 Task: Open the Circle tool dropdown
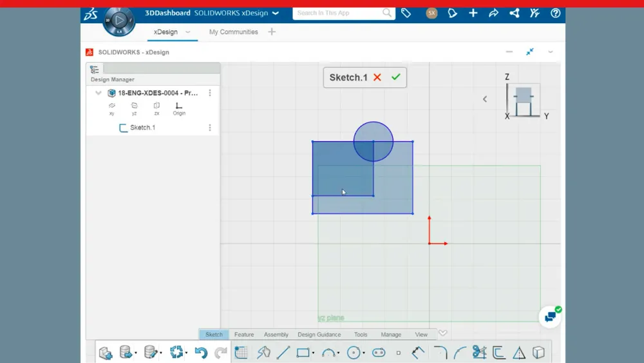(363, 353)
